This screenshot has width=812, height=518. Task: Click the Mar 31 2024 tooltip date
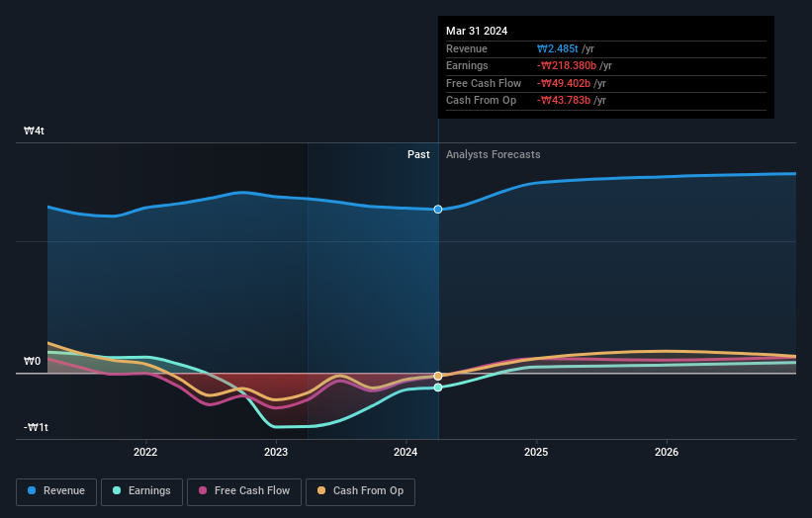tap(477, 31)
